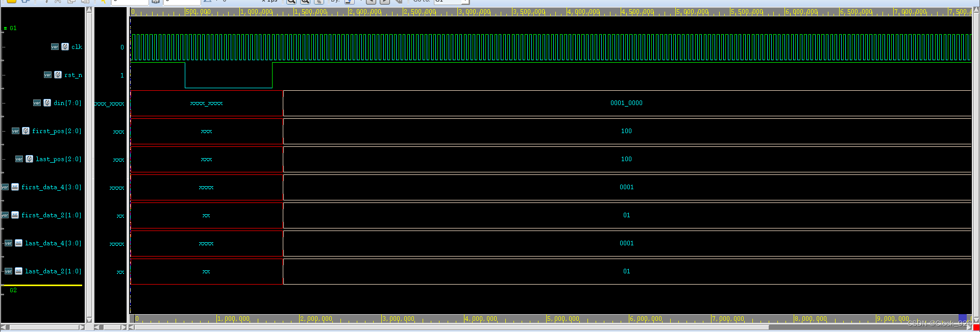Click the '100' value on the last_pos waveform
This screenshot has height=332, width=980.
click(x=626, y=159)
